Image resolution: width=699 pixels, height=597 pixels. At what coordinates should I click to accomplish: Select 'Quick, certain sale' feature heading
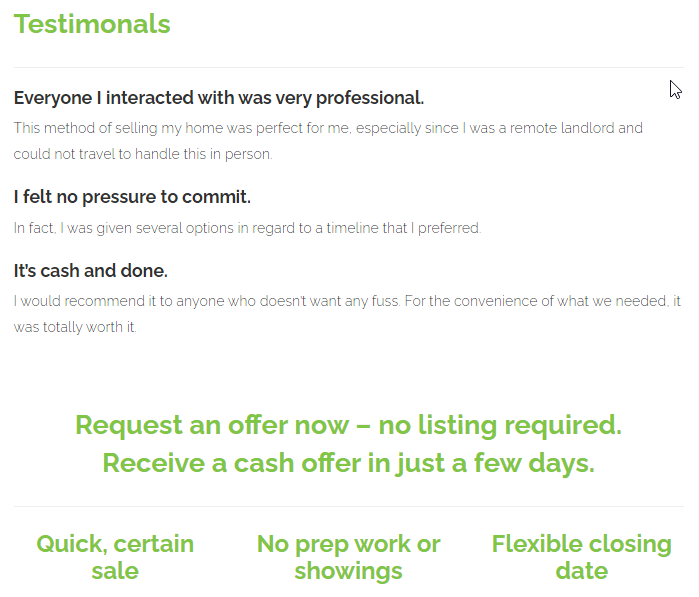click(115, 557)
